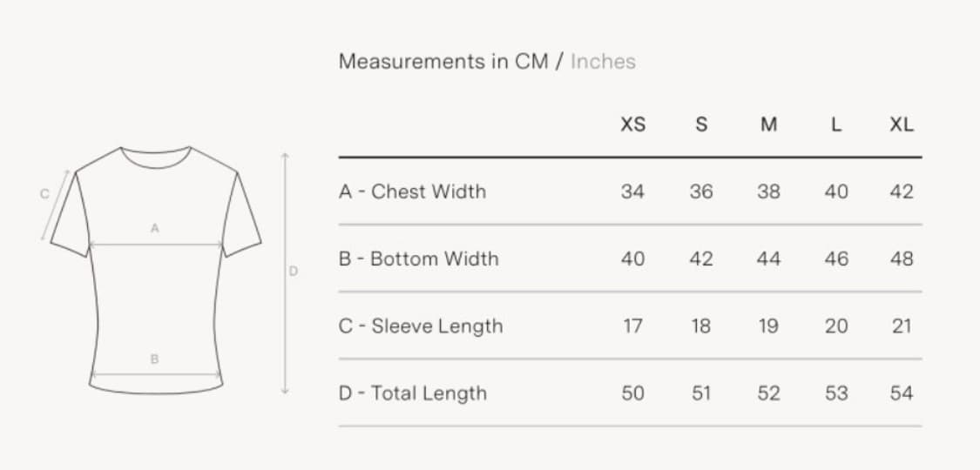Click the S size column header
The image size is (980, 470).
[701, 124]
